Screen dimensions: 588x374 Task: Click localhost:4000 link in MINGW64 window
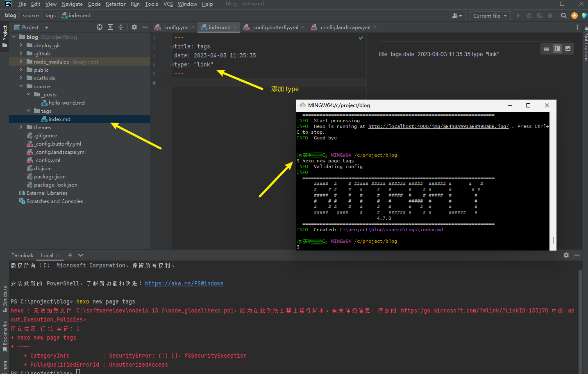(x=438, y=126)
